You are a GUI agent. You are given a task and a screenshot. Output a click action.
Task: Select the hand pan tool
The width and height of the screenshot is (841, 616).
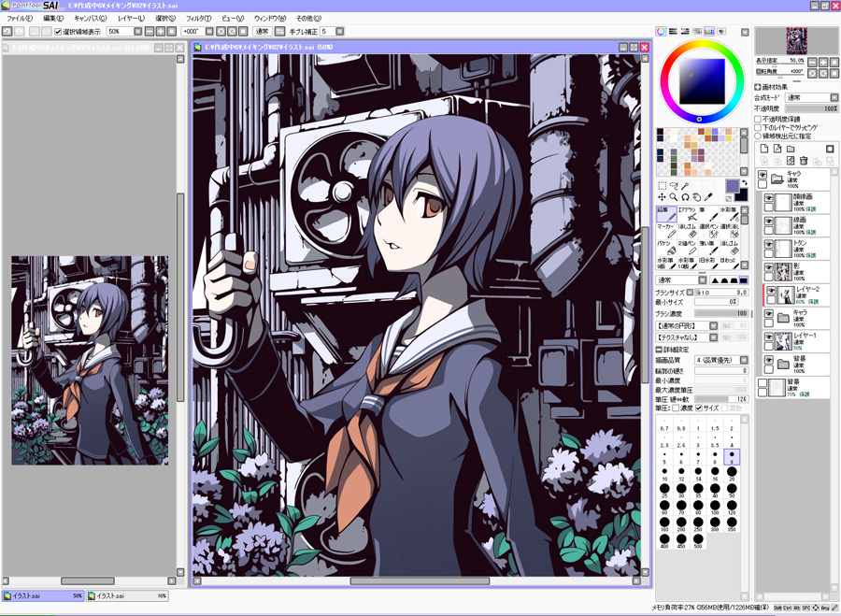[696, 197]
